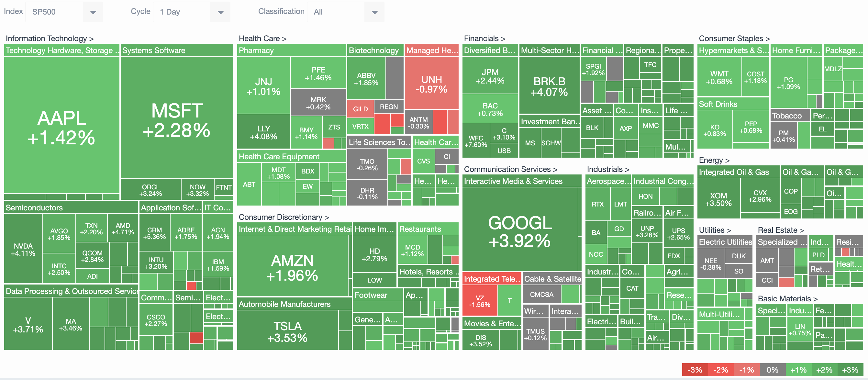The height and width of the screenshot is (380, 868).
Task: Click the MSFT tile
Action: 176,121
